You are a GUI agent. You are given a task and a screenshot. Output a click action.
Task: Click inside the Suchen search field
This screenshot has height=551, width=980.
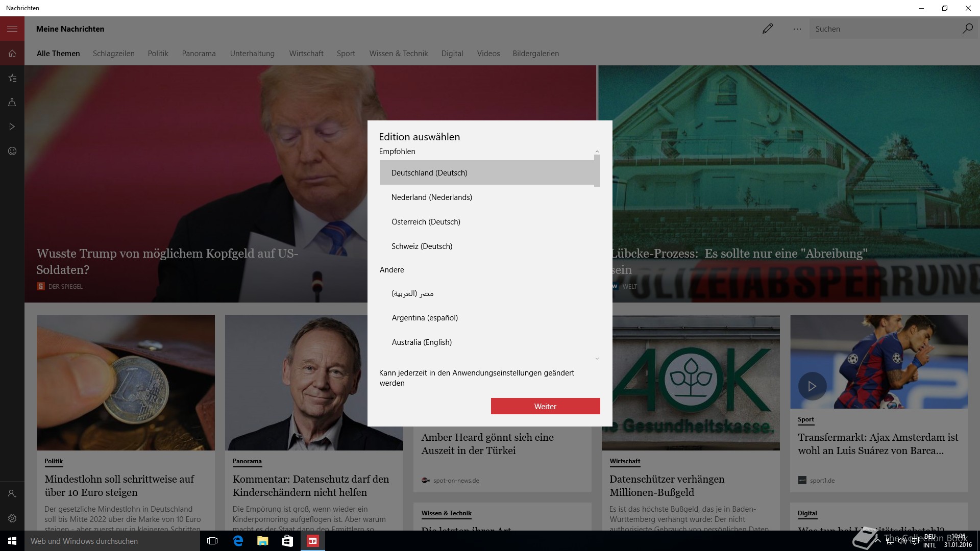coord(886,29)
